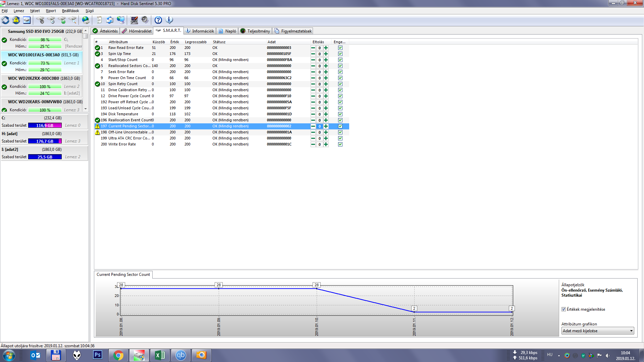This screenshot has width=644, height=362.
Task: Switch to the Hőmérséklet tab
Action: tap(137, 31)
